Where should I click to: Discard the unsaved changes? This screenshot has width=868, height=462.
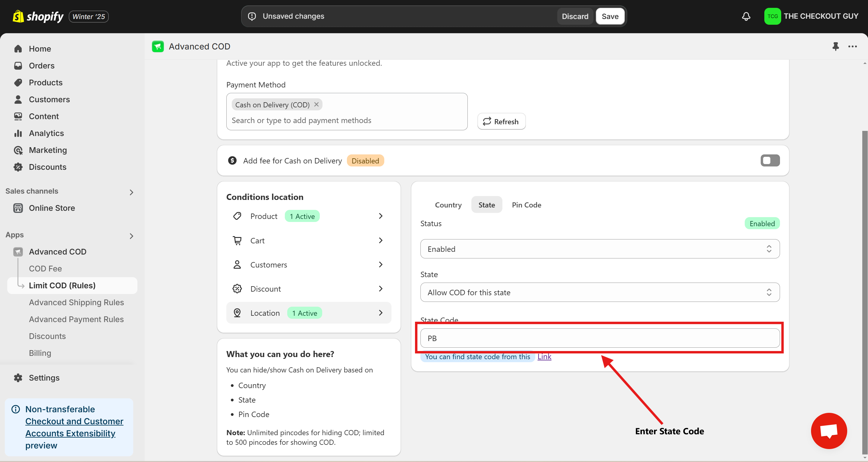pyautogui.click(x=575, y=16)
